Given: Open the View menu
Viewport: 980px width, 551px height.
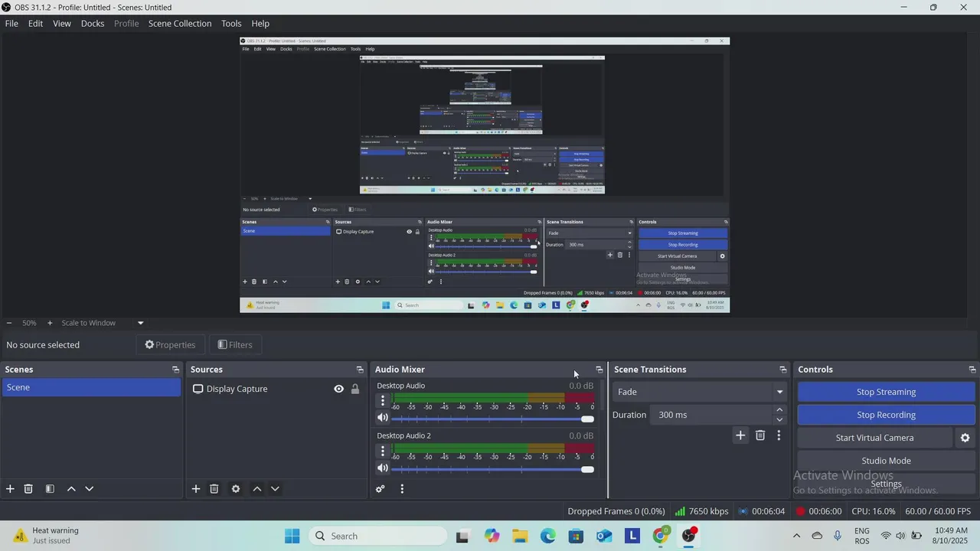Looking at the screenshot, I should point(62,24).
